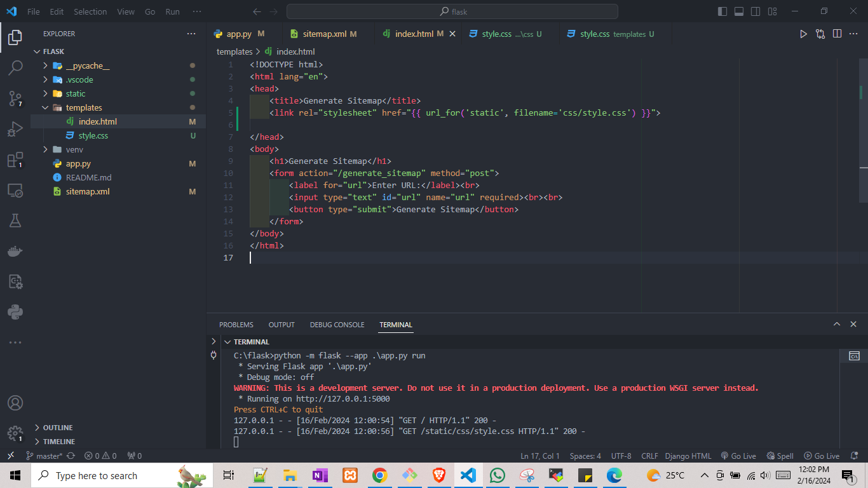Open Run and Debug view

pyautogui.click(x=15, y=129)
